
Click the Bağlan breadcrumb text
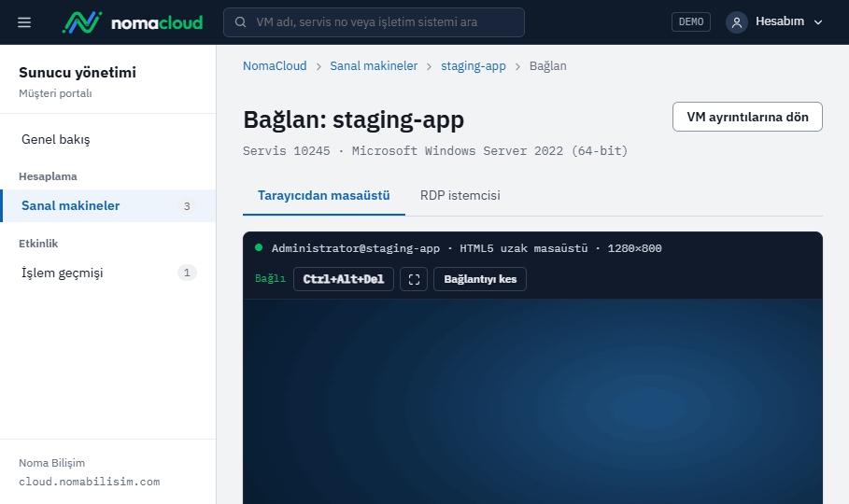click(548, 66)
